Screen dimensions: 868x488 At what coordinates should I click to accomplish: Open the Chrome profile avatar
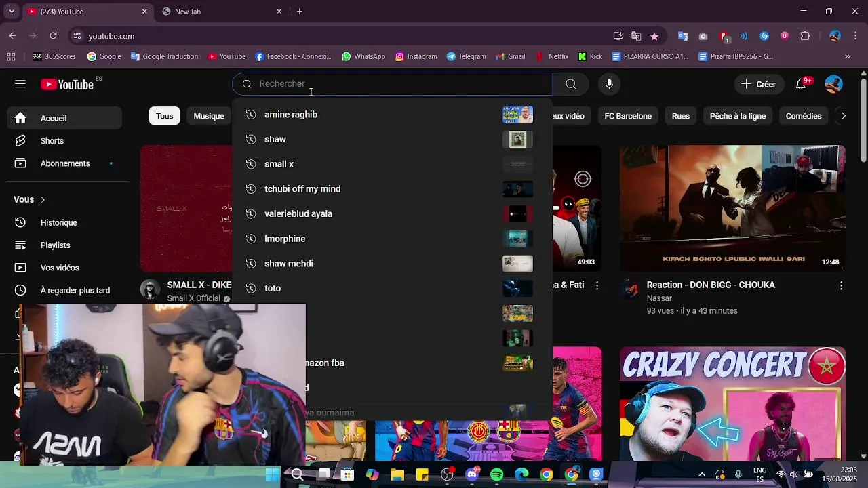835,36
